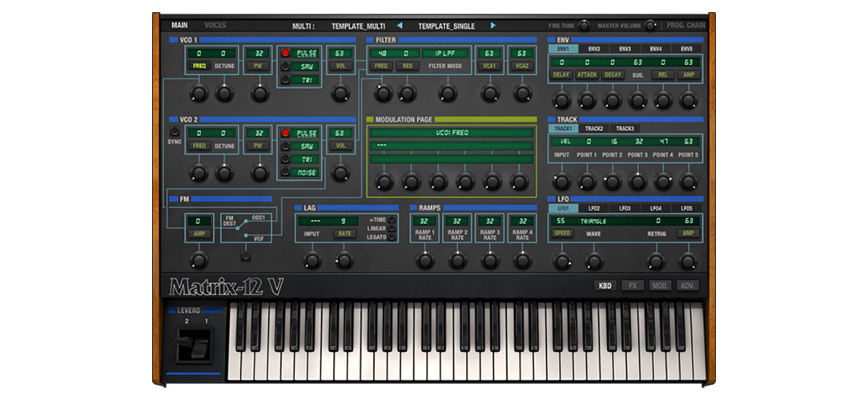
Task: Toggle VCO 2 SAW waveform LED
Action: coord(286,146)
